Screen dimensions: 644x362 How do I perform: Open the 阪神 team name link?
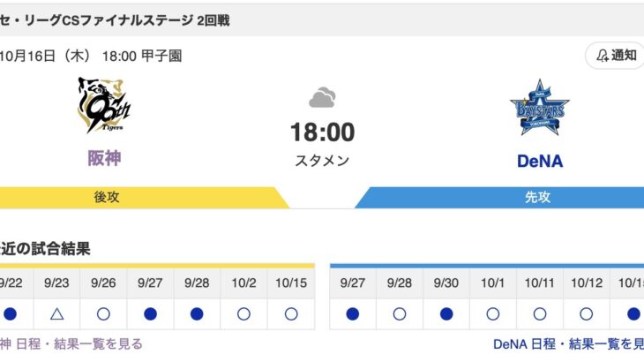pyautogui.click(x=104, y=159)
